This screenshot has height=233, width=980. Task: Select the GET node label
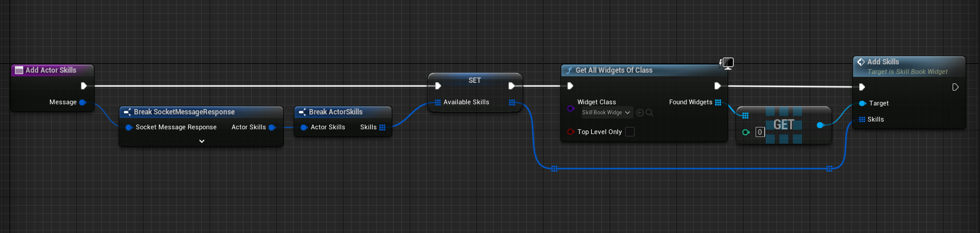point(784,125)
